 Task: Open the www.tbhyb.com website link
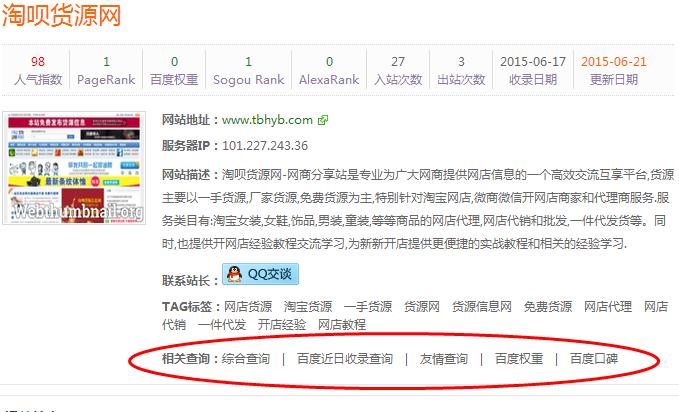pyautogui.click(x=267, y=120)
